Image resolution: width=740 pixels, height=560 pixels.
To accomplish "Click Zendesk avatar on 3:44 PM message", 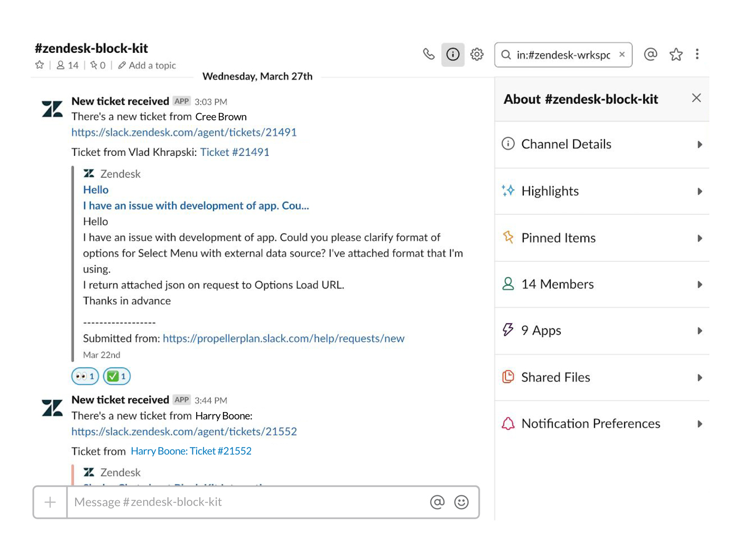I will coord(52,408).
